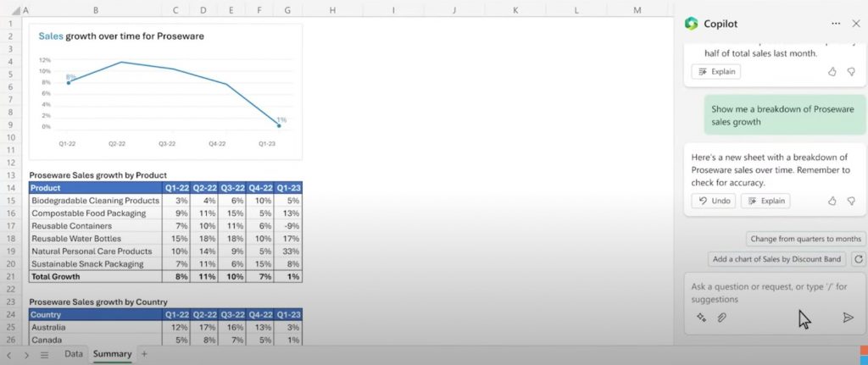Select the Country header cell

95,315
